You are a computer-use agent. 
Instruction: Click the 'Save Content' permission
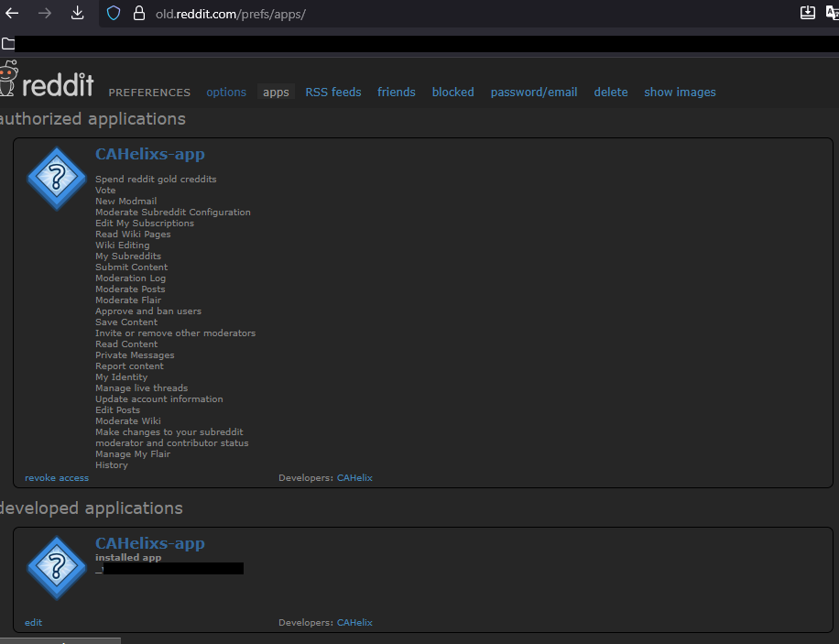click(x=126, y=322)
